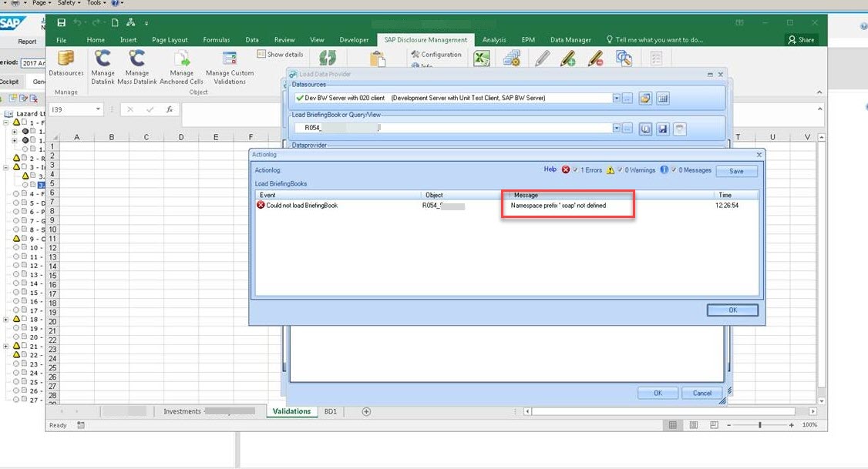Switch to the Data Manager ribbon tab

pos(570,40)
